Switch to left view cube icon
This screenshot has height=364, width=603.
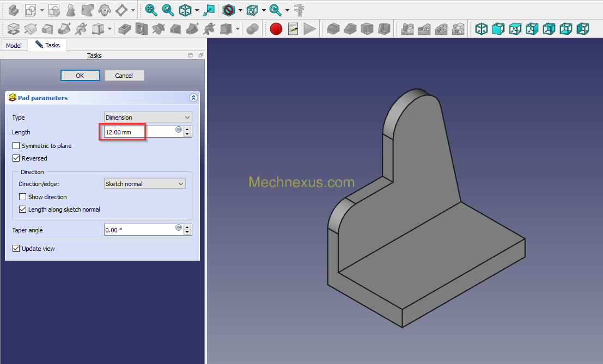(x=583, y=29)
